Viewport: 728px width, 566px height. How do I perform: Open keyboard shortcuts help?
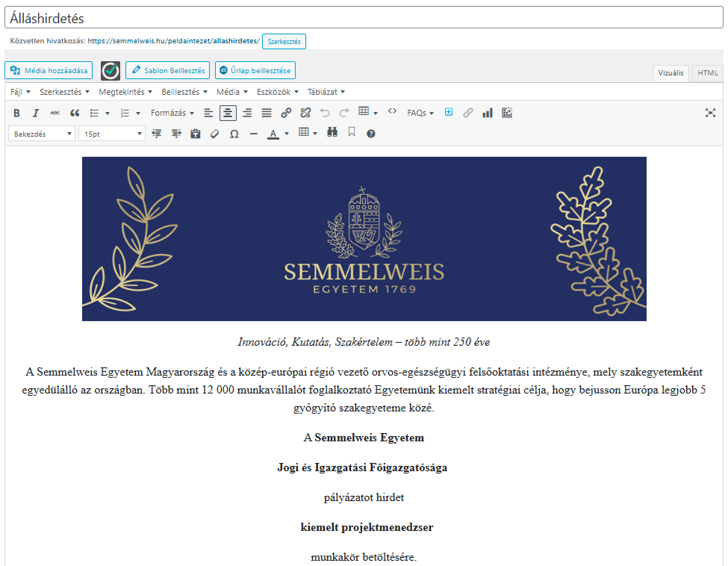pyautogui.click(x=370, y=134)
